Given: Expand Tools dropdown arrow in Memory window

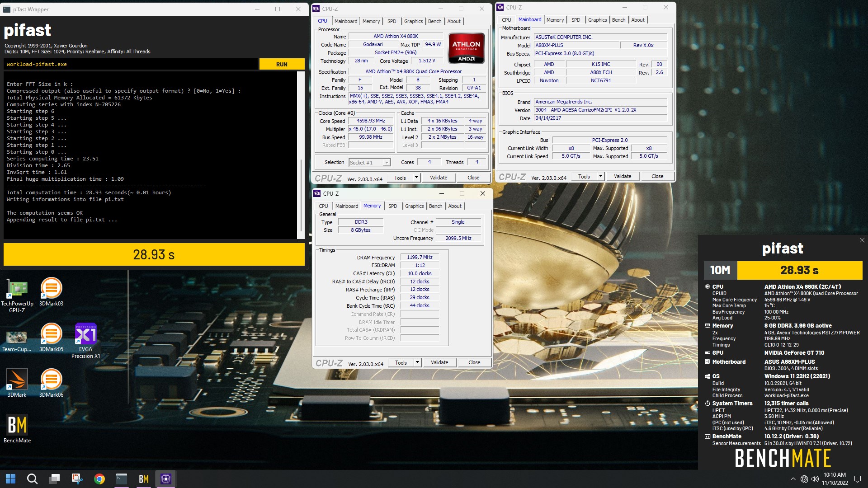Looking at the screenshot, I should tap(417, 362).
